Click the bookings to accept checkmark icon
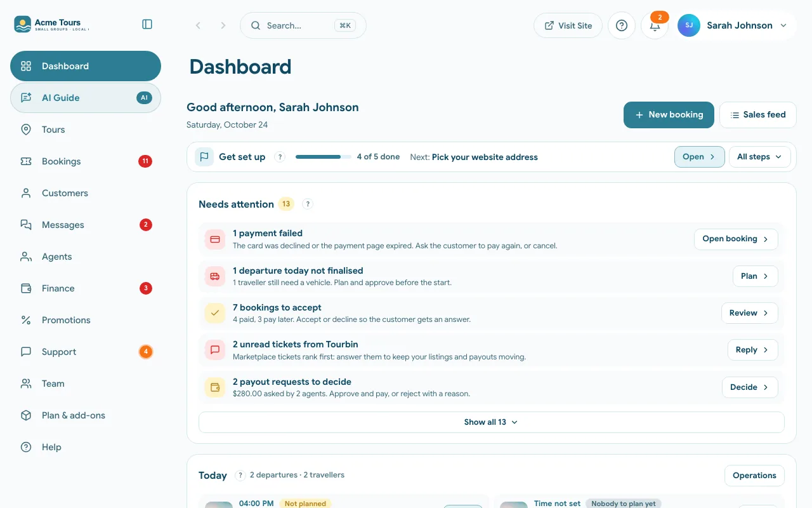812x508 pixels. 215,313
